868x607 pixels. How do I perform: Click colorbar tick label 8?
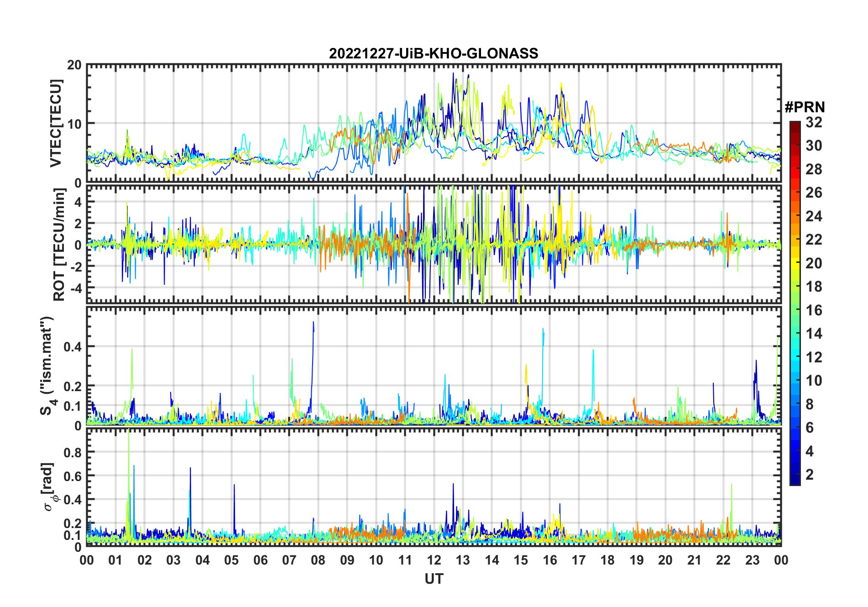coord(810,404)
